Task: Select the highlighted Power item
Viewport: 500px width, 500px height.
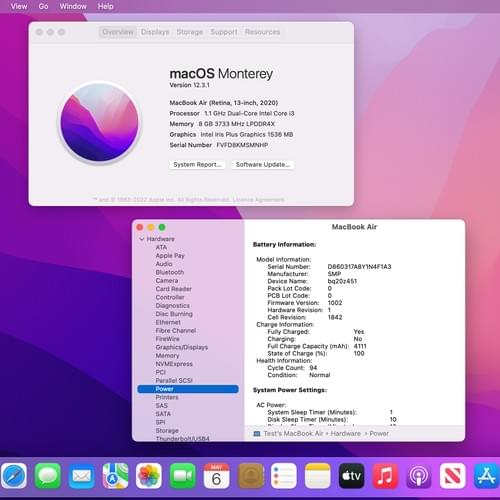Action: [x=188, y=389]
